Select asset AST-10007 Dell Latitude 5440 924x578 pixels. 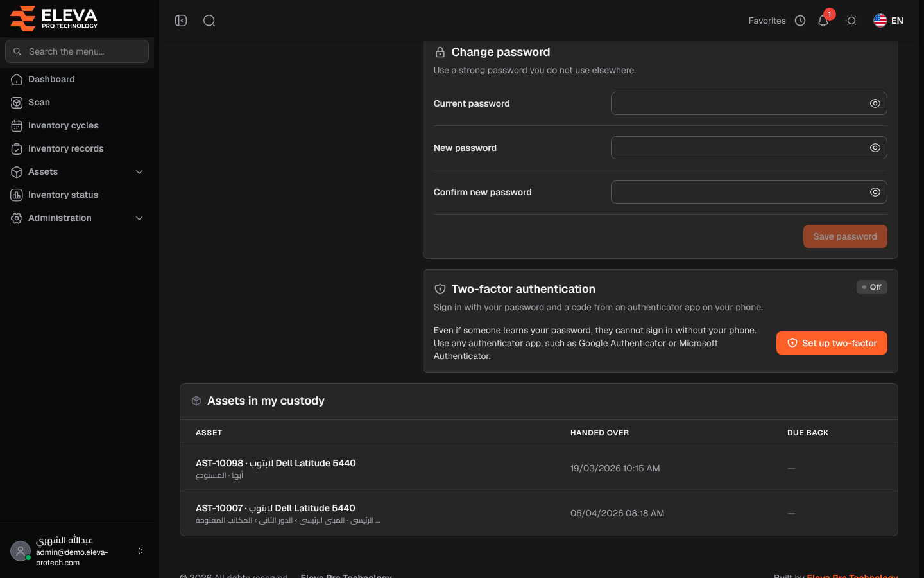tap(275, 508)
